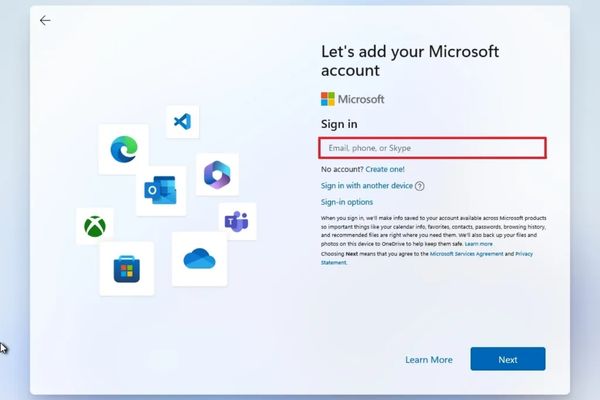Click the Microsoft Teams icon tile
Viewport: 600px width, 400px height.
pos(237,221)
